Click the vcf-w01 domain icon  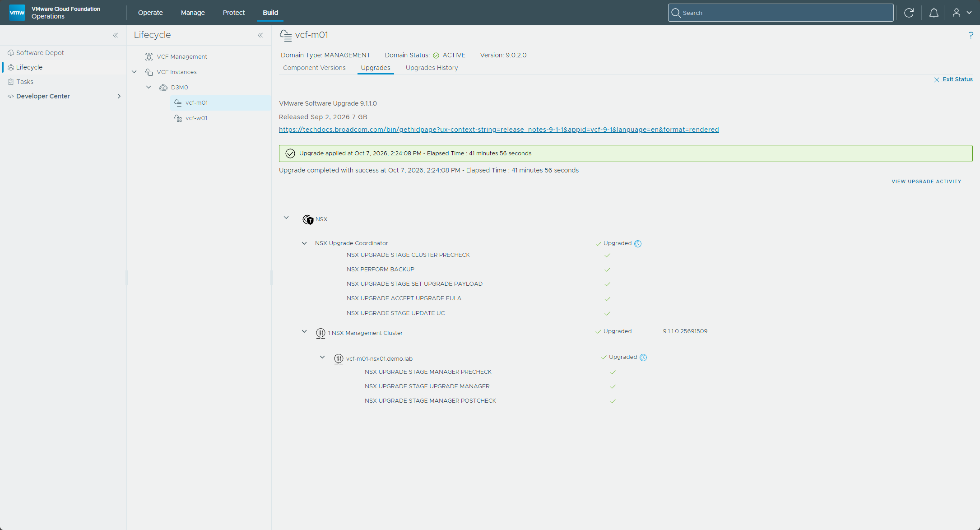[178, 118]
